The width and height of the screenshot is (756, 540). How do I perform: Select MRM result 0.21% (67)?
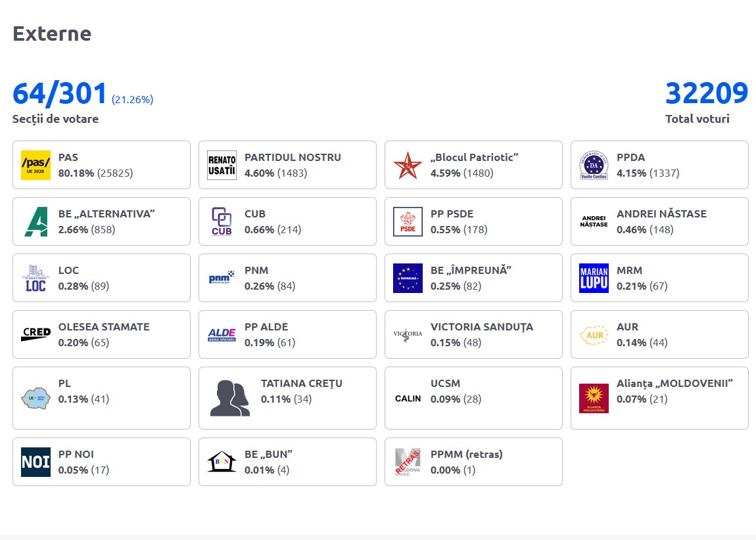pyautogui.click(x=642, y=286)
